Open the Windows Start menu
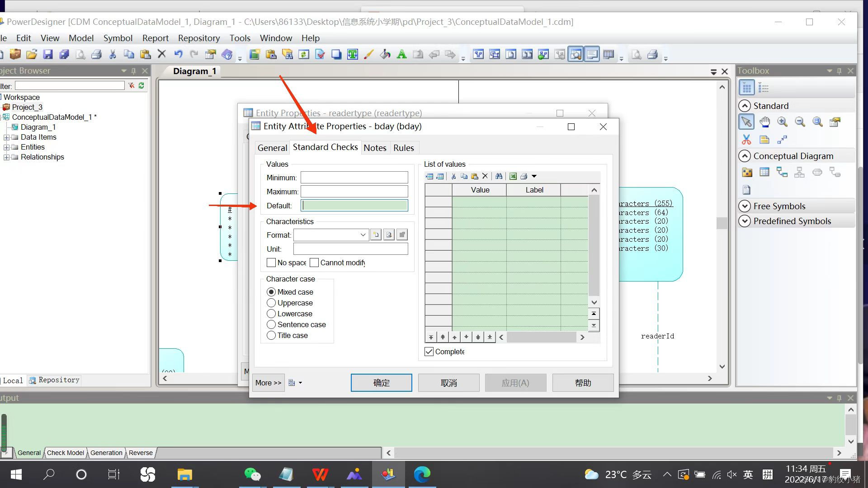The height and width of the screenshot is (488, 868). (16, 474)
